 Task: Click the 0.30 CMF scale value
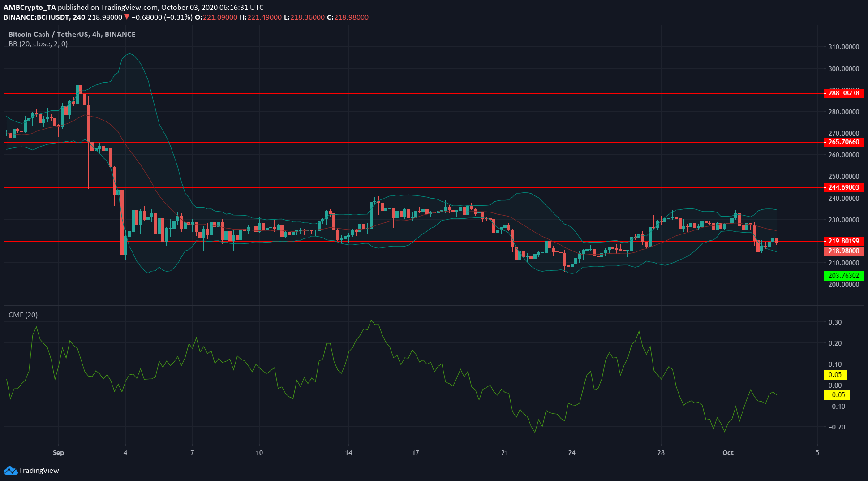(835, 322)
